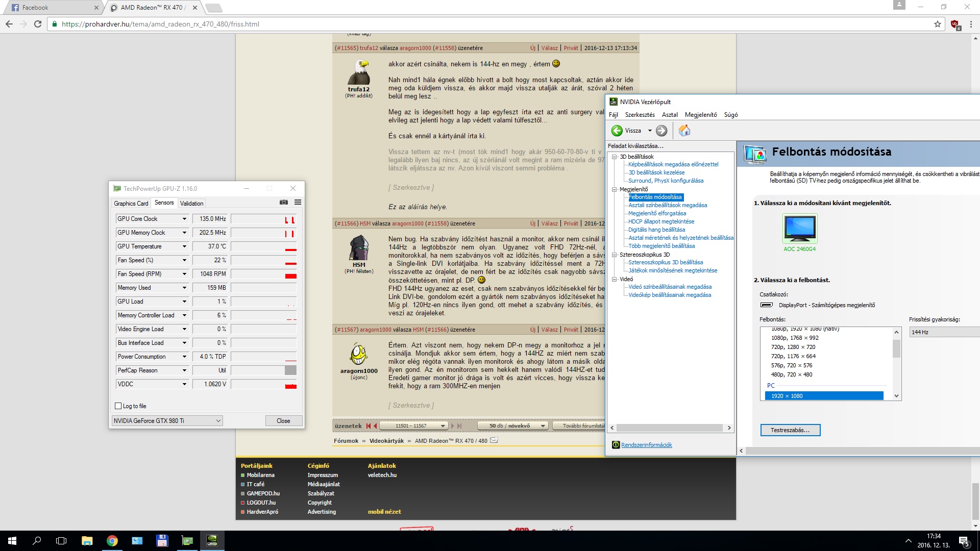Click the system info icon by Rendszerinformációk

pos(616,445)
